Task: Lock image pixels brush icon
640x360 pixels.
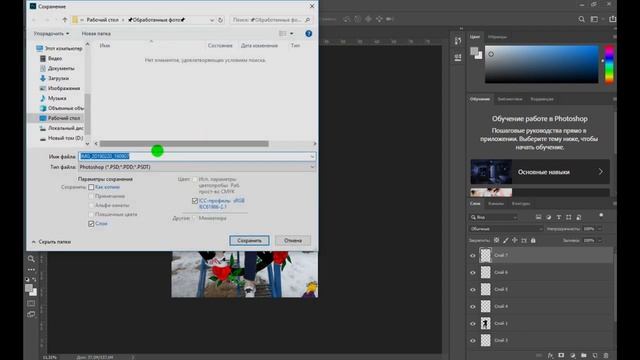Action: coord(506,240)
